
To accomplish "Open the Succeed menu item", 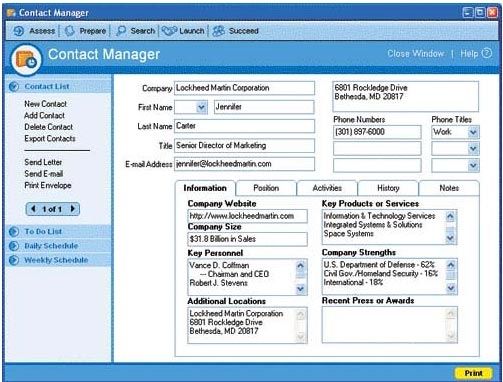I will click(x=244, y=31).
